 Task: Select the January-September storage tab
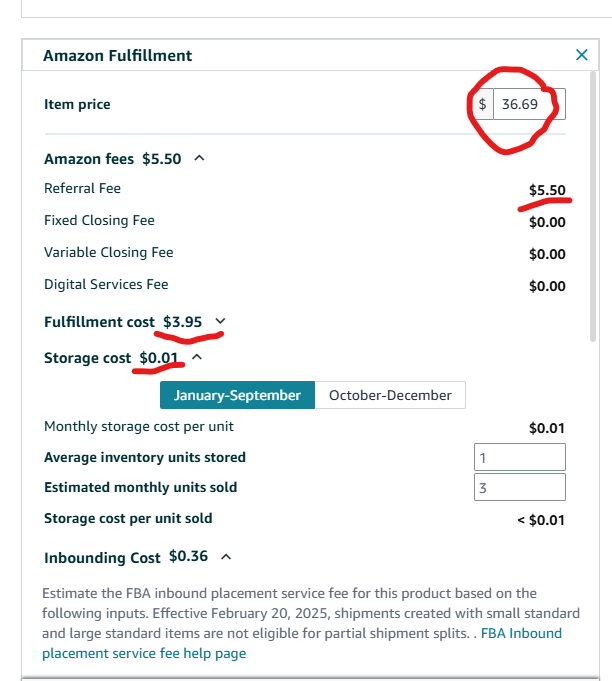tap(237, 395)
